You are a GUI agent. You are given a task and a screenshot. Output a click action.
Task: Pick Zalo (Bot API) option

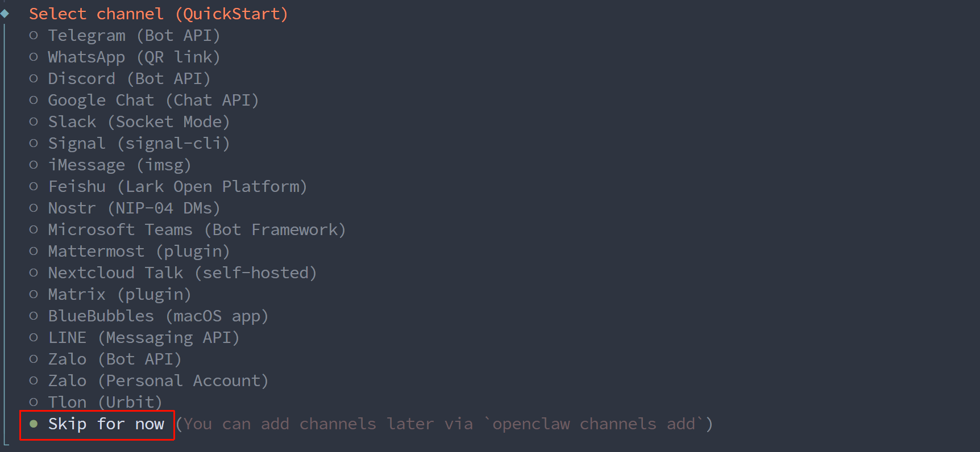pos(114,359)
